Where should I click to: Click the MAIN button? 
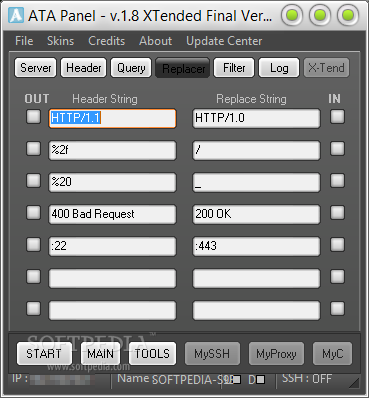[100, 354]
